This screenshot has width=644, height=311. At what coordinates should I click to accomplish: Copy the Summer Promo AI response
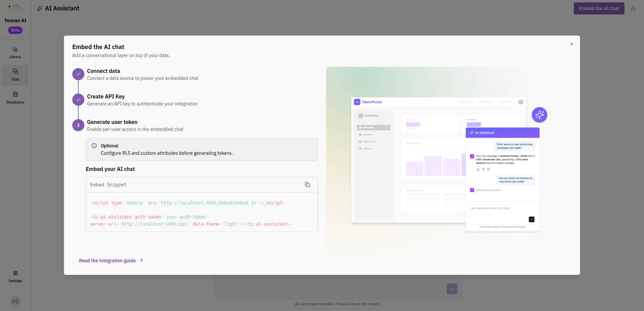pyautogui.click(x=489, y=169)
